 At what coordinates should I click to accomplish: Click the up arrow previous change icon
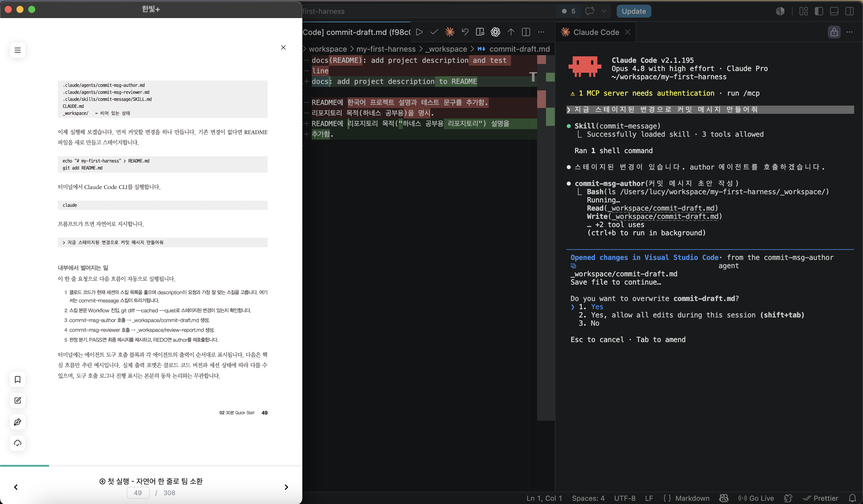coord(511,32)
